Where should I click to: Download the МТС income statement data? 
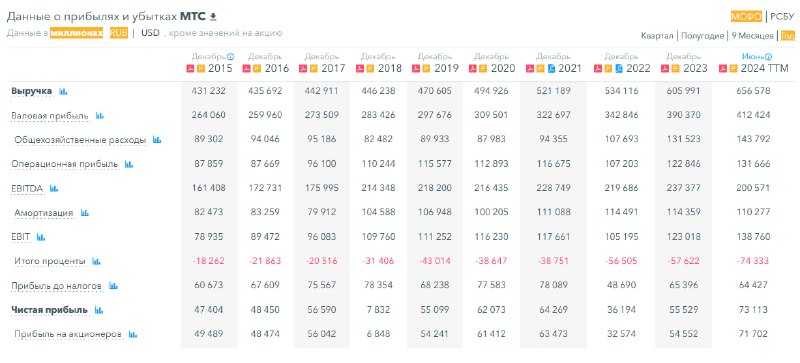[x=213, y=17]
